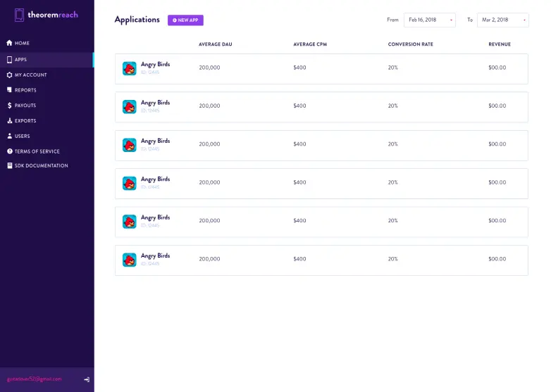
Task: Click the first Angry Birds app thumbnail
Action: click(x=130, y=68)
